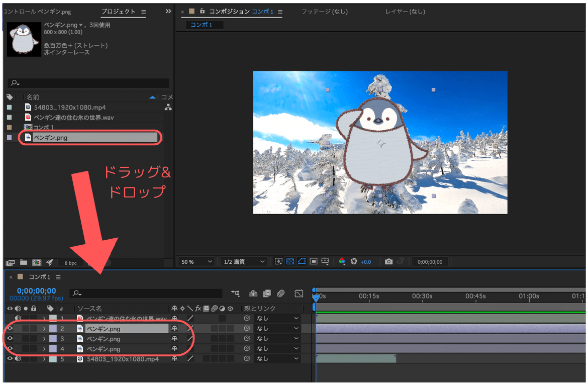
Task: Sort Project items by 名前 column
Action: pyautogui.click(x=33, y=97)
